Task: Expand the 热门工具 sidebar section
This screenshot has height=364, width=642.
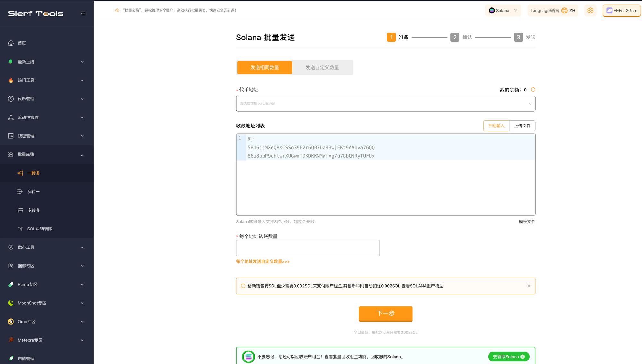Action: 47,80
